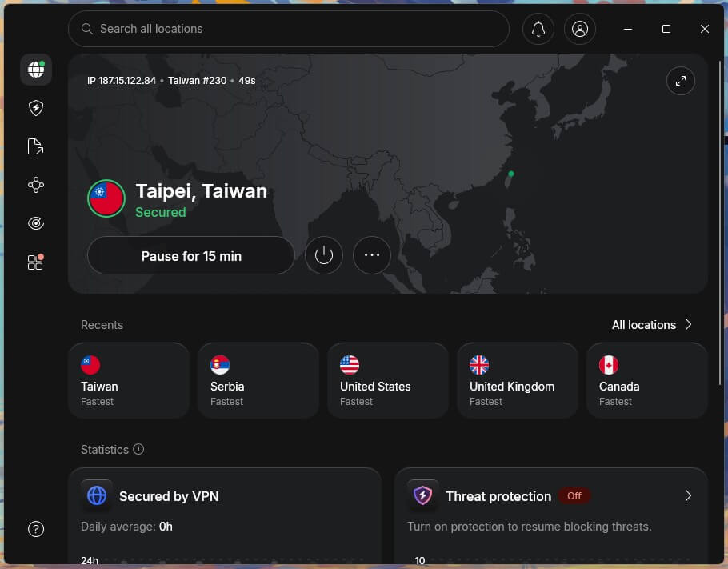
Task: Connect to Serbia in Recents
Action: pyautogui.click(x=258, y=380)
